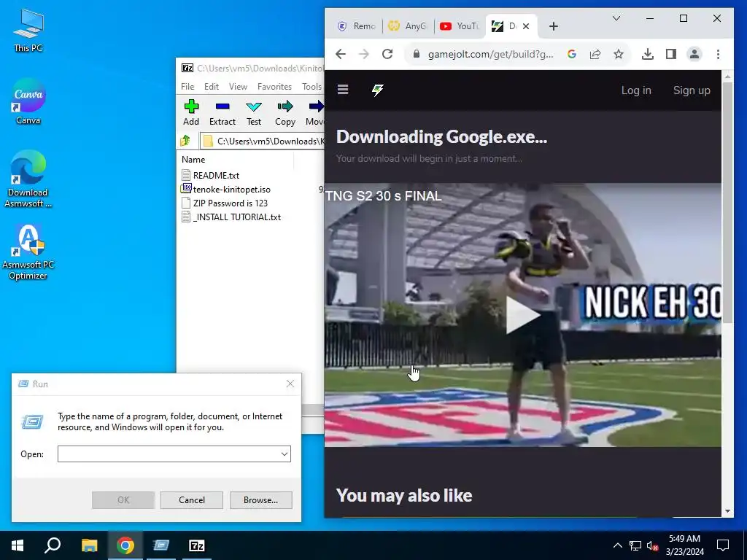Open Chrome downloads icon
The image size is (747, 560).
[648, 54]
